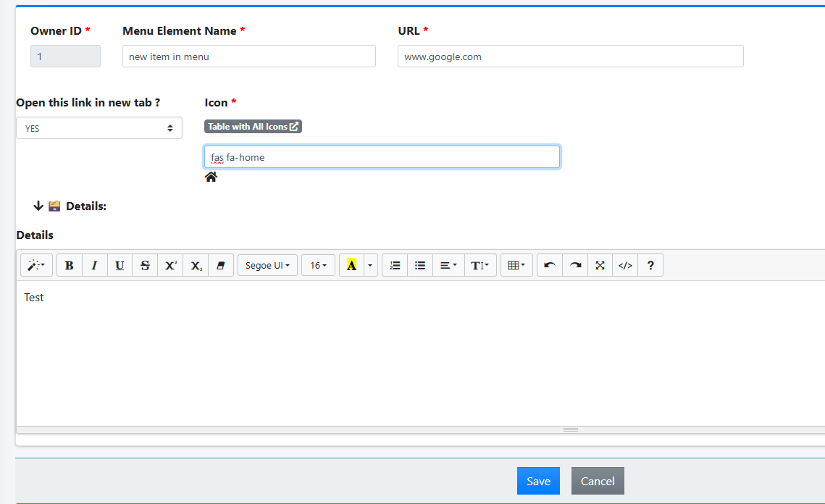Image resolution: width=825 pixels, height=504 pixels.
Task: Click into the URL input field
Action: [x=570, y=56]
